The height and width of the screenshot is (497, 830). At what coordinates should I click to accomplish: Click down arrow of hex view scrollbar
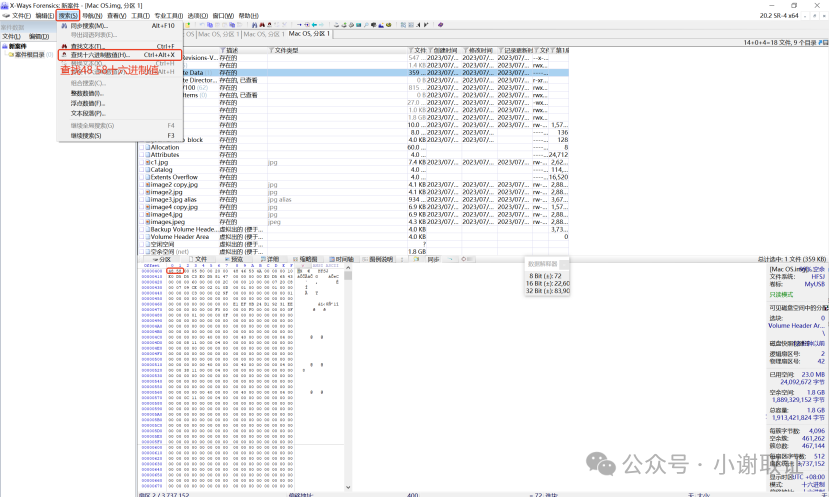[348, 487]
